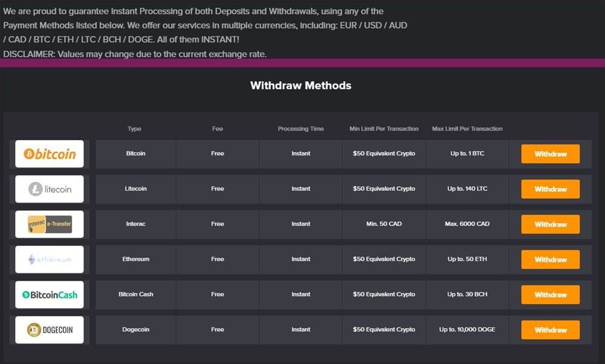Withdraw using Ethereum
The height and width of the screenshot is (364, 605).
tap(550, 259)
